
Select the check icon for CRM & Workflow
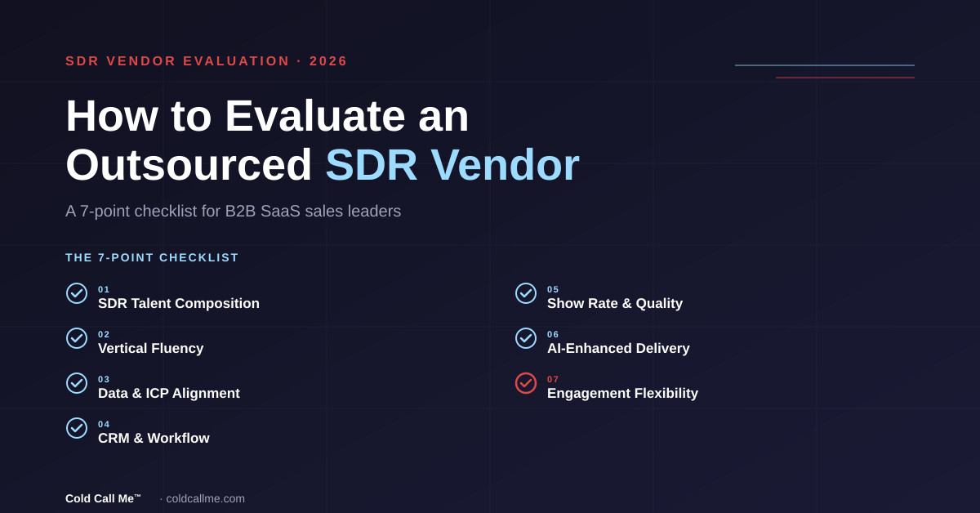[x=77, y=428]
